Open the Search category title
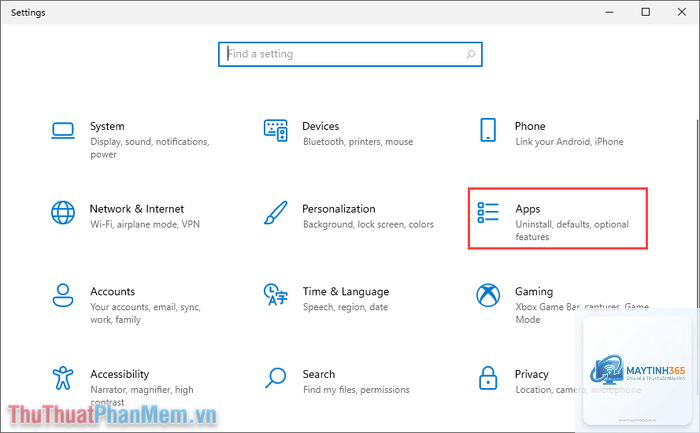This screenshot has height=433, width=700. [x=319, y=374]
